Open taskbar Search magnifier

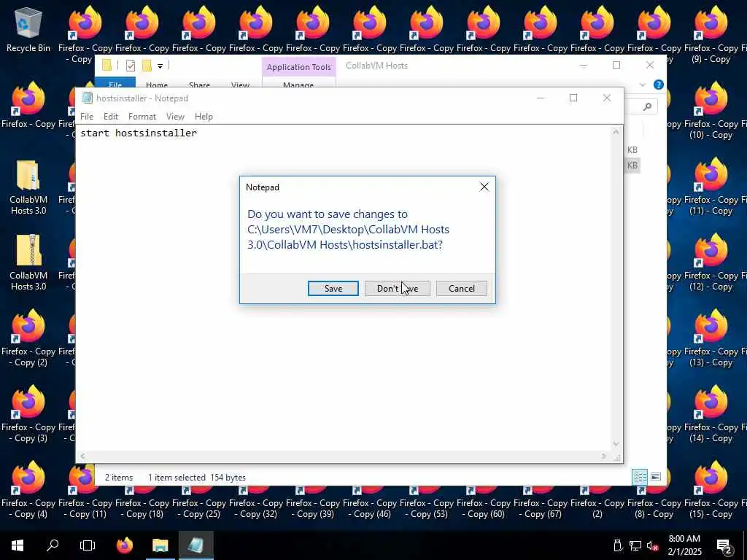pos(53,545)
